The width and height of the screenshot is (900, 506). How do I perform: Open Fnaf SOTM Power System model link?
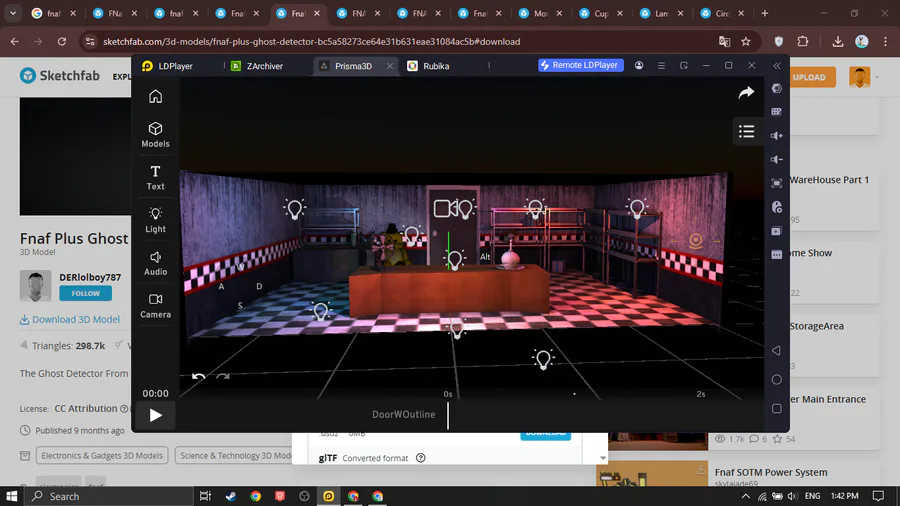(x=771, y=472)
